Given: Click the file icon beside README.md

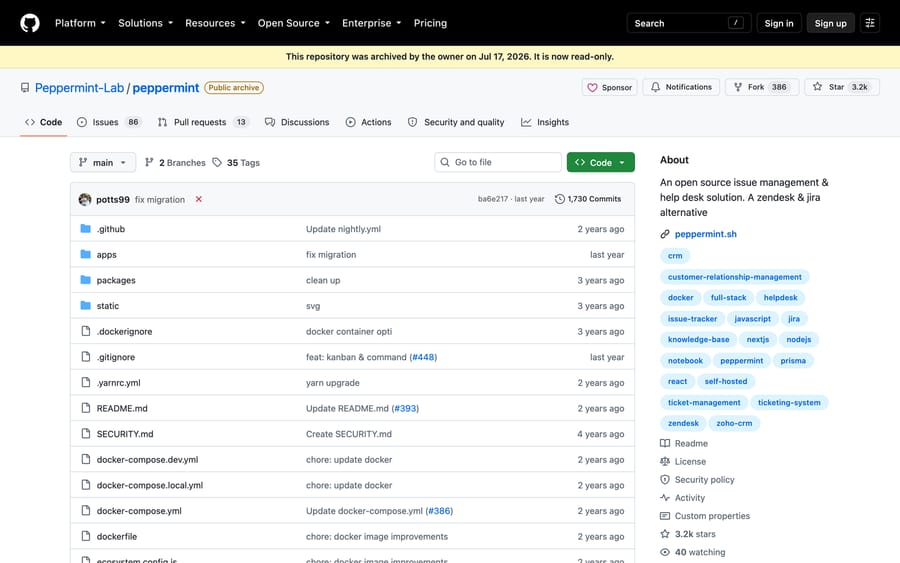Looking at the screenshot, I should (86, 408).
